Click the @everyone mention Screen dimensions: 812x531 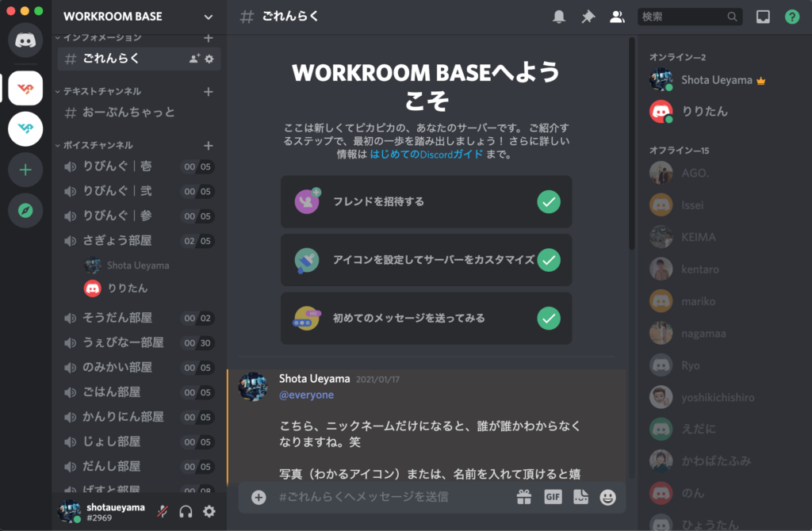point(307,395)
